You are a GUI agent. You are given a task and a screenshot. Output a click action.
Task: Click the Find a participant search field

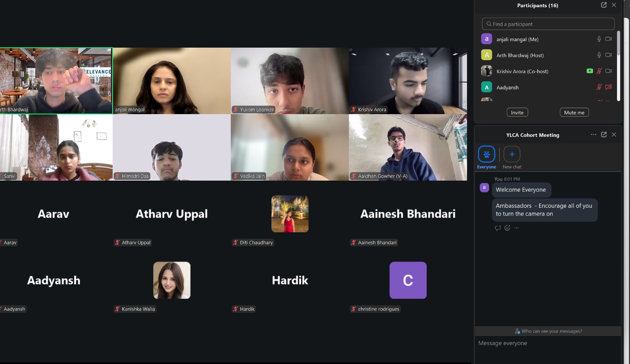coord(548,24)
